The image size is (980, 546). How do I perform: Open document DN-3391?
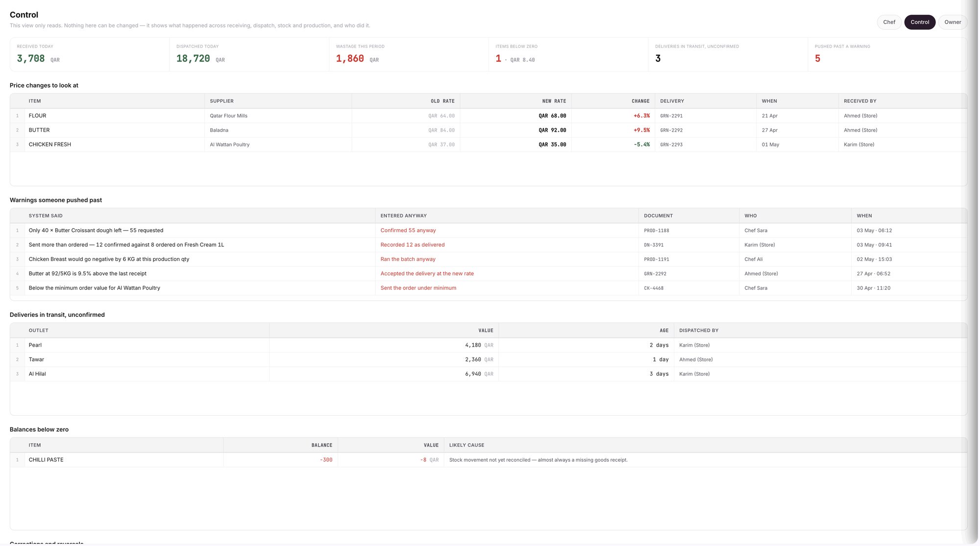pyautogui.click(x=654, y=245)
